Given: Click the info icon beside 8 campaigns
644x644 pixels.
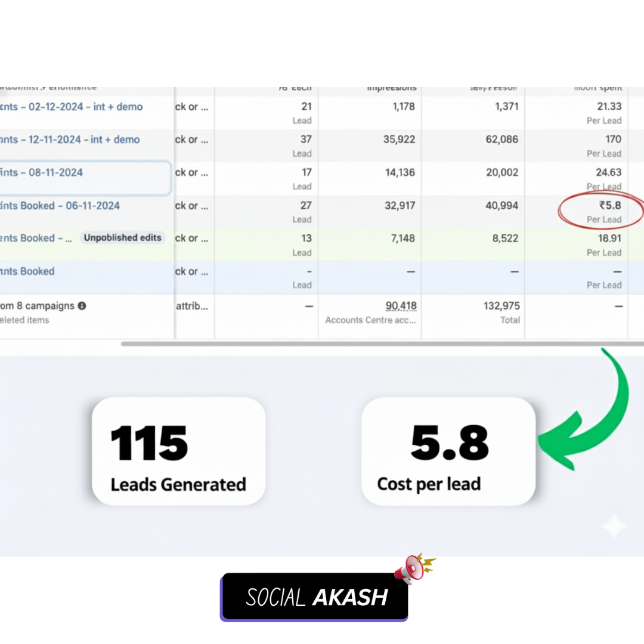Looking at the screenshot, I should tap(82, 305).
